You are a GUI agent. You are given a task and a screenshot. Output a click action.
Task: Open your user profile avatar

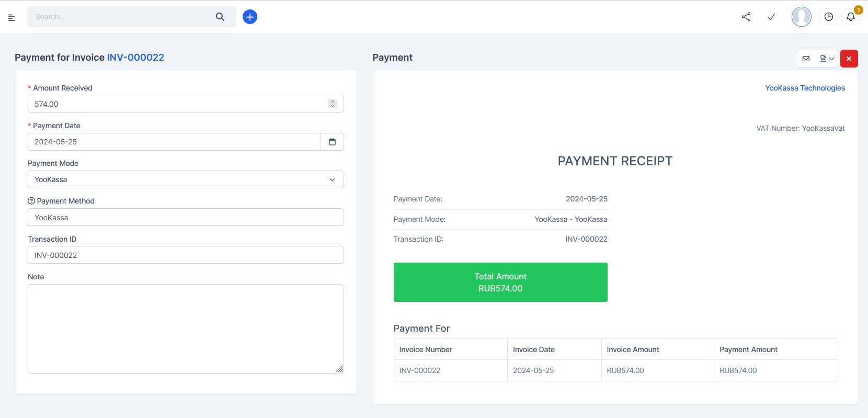click(801, 16)
